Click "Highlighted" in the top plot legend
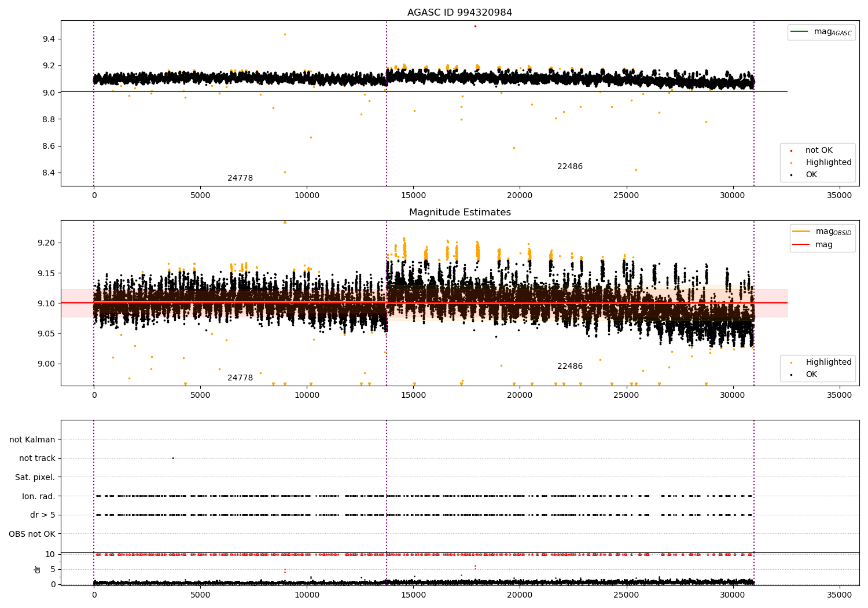868x608 pixels. tap(829, 163)
